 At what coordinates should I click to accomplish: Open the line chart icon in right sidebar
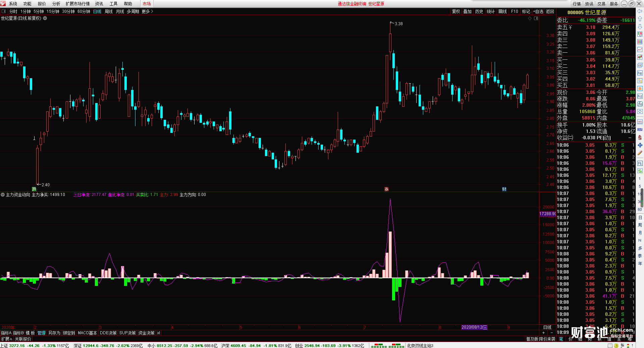tap(640, 50)
